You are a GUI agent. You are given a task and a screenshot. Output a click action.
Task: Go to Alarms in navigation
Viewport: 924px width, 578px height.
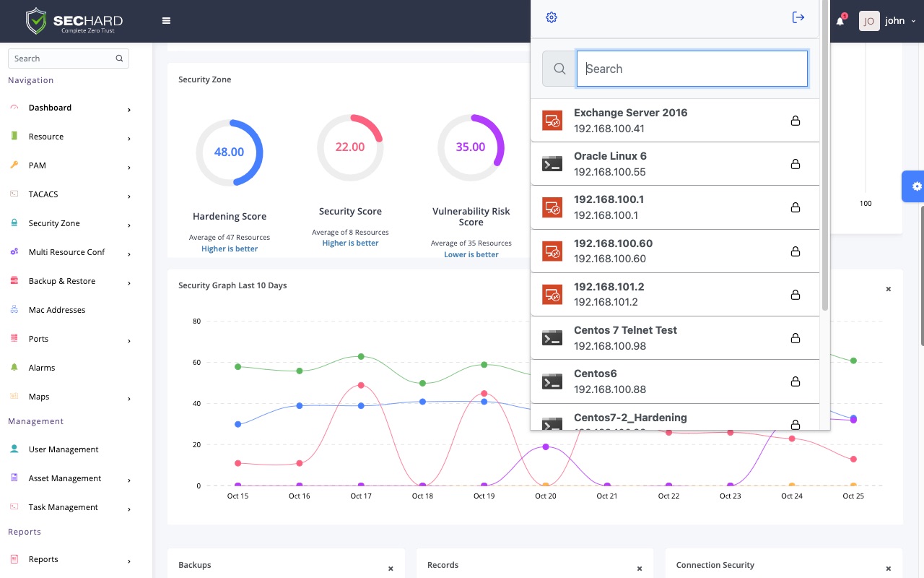42,368
